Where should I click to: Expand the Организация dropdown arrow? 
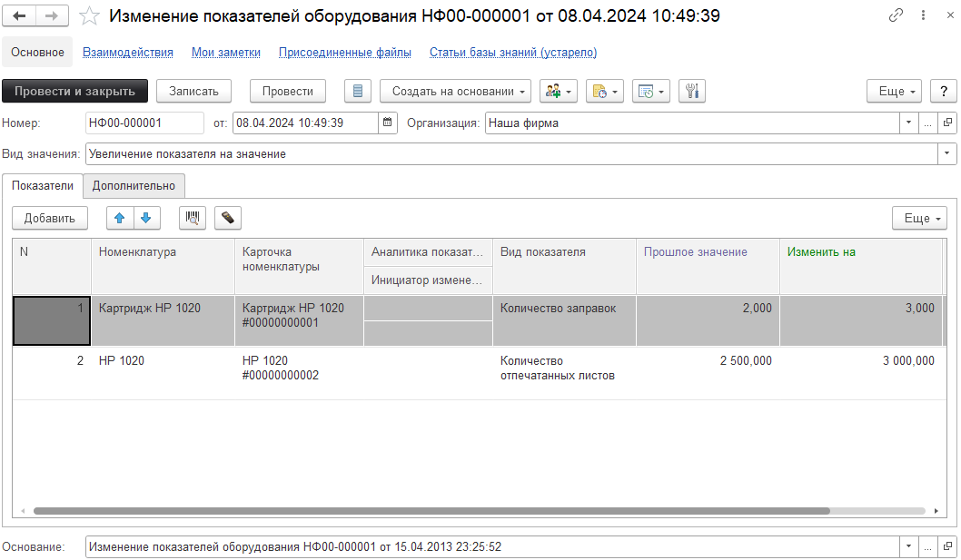point(908,123)
